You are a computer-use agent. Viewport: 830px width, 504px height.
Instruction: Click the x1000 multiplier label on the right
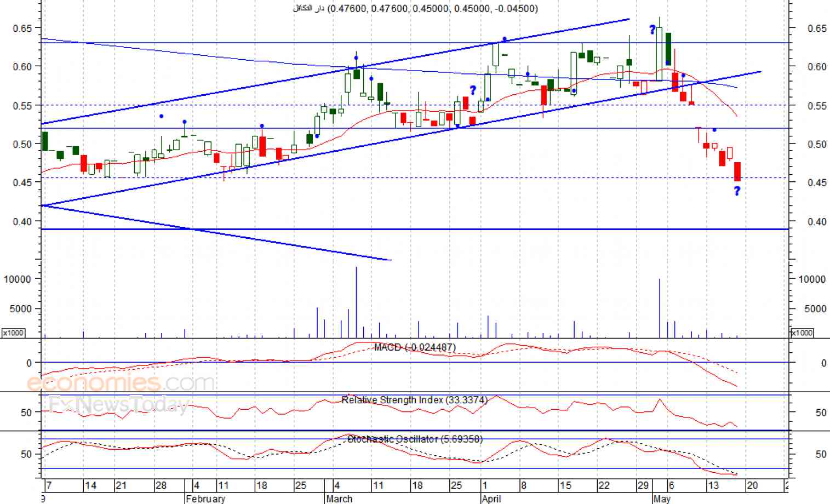pos(802,333)
